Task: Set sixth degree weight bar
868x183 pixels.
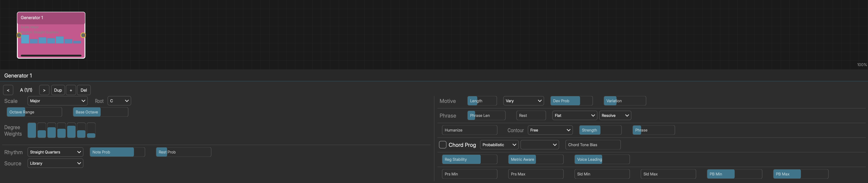Action: click(x=81, y=130)
